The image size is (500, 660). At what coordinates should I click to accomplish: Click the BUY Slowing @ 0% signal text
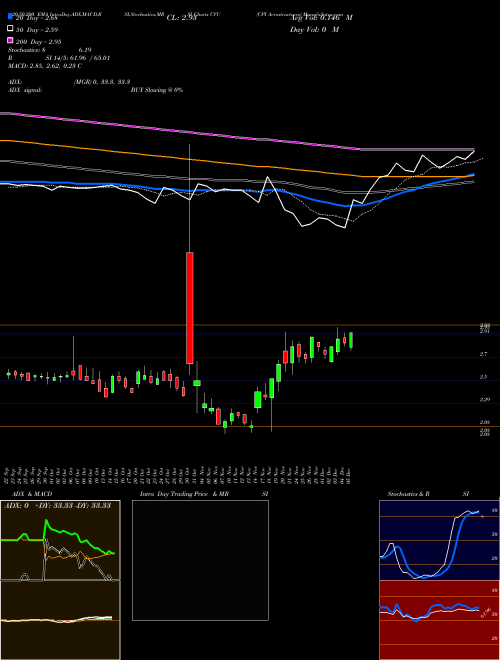[157, 90]
